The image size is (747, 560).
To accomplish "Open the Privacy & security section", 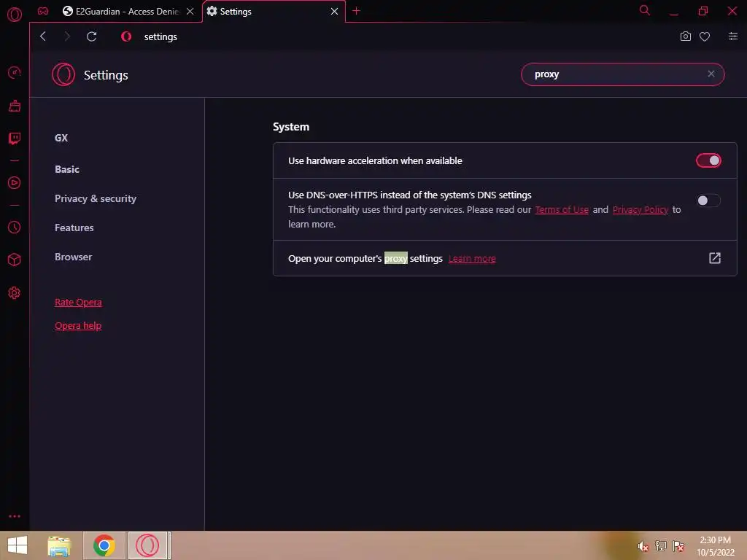I will point(96,198).
